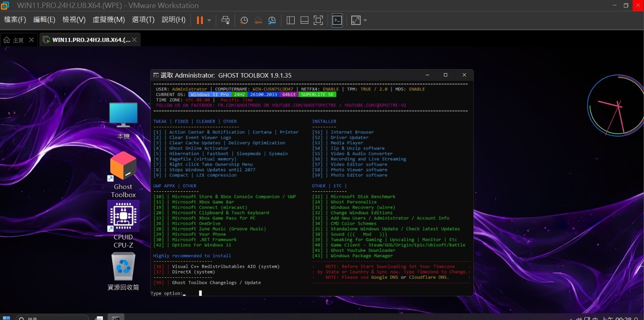644x320 pixels.
Task: Click the "DirectX (system)" line
Action: coord(193,272)
